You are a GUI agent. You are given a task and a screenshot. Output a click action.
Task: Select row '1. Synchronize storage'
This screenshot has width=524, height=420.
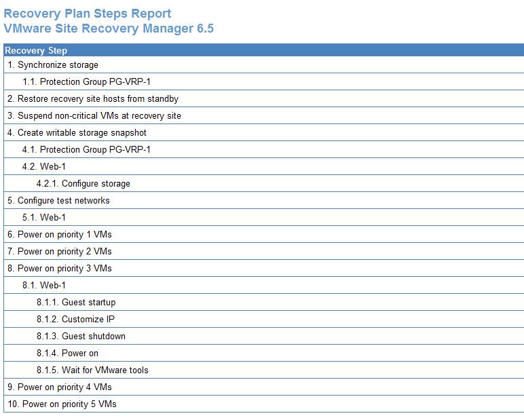pyautogui.click(x=263, y=65)
